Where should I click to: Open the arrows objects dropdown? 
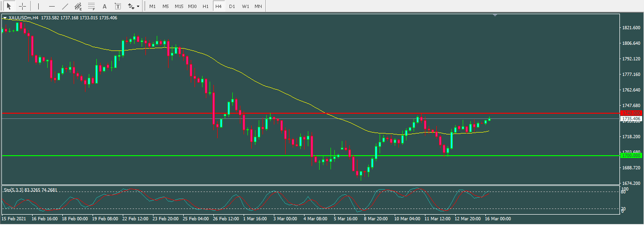(134, 7)
